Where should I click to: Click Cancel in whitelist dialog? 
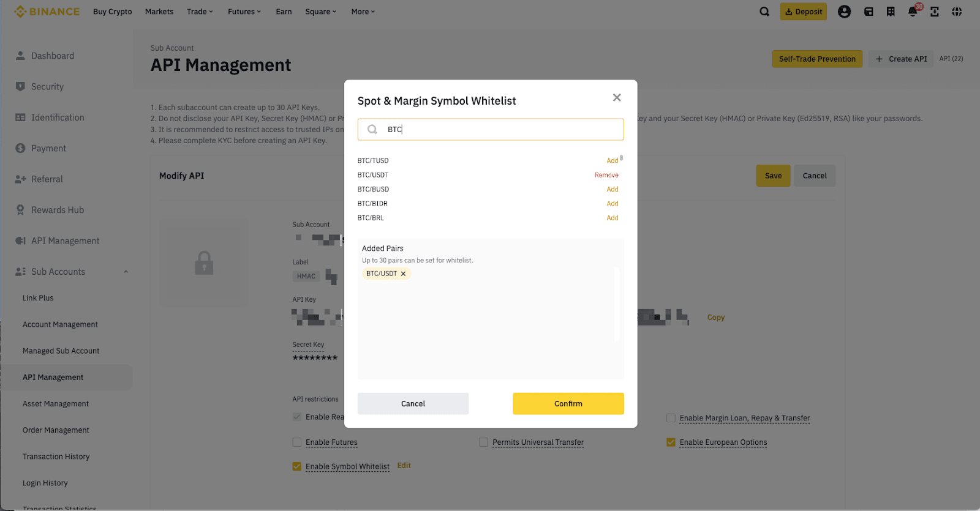click(413, 404)
